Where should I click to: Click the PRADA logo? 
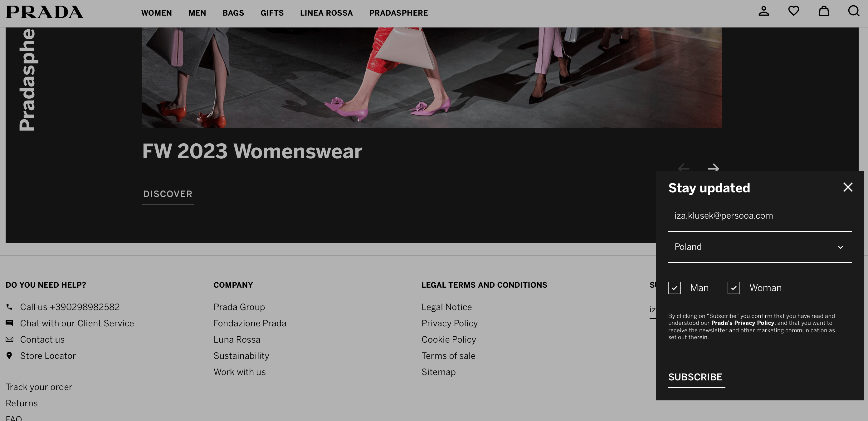[45, 12]
